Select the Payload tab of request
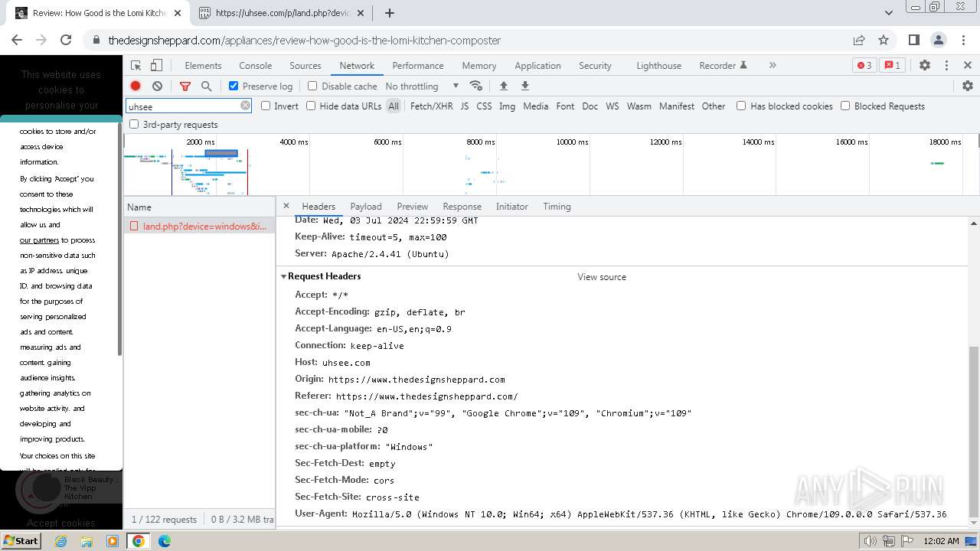980x551 pixels. click(366, 207)
